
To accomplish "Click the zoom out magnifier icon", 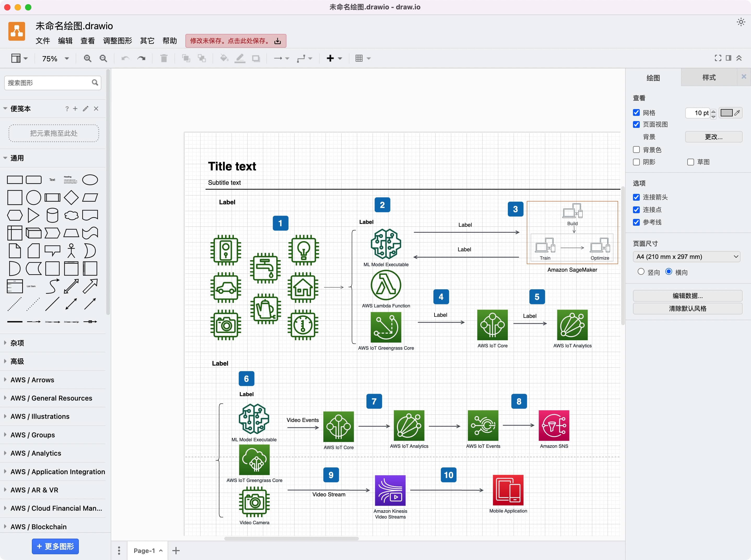I will [103, 58].
